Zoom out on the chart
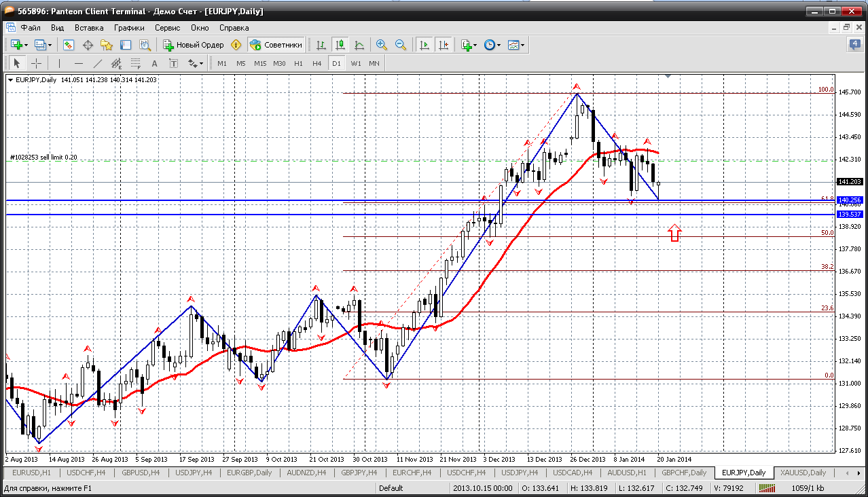The width and height of the screenshot is (868, 497). pyautogui.click(x=401, y=45)
